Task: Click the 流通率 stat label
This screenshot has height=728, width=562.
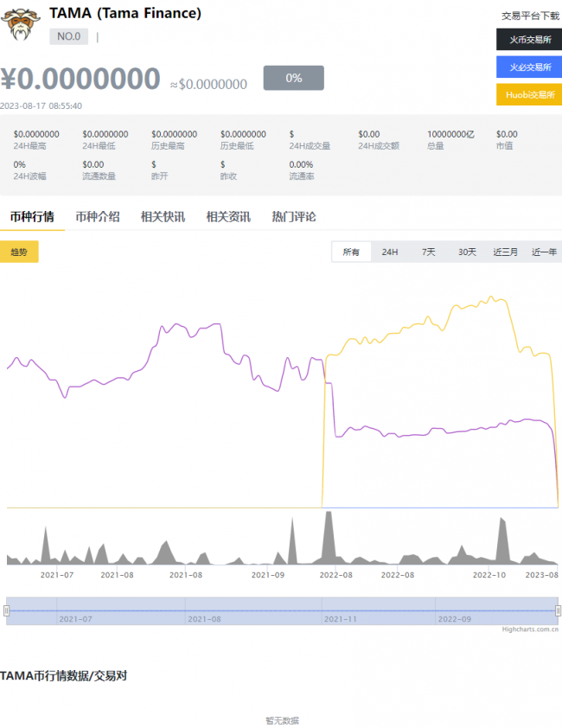Action: point(302,176)
